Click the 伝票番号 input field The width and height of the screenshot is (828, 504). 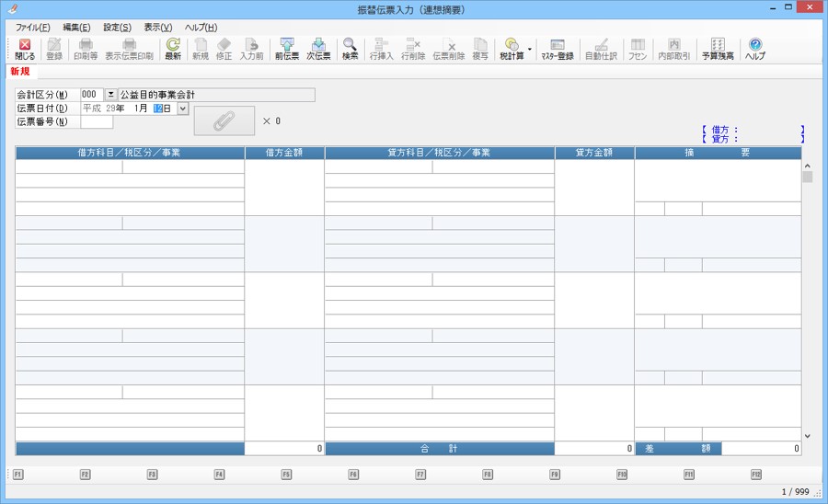(97, 121)
